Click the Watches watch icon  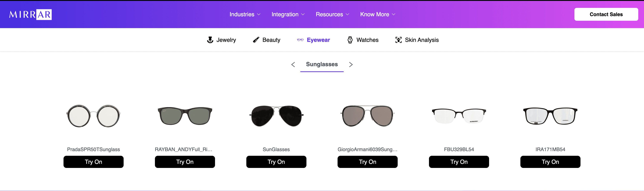[350, 40]
